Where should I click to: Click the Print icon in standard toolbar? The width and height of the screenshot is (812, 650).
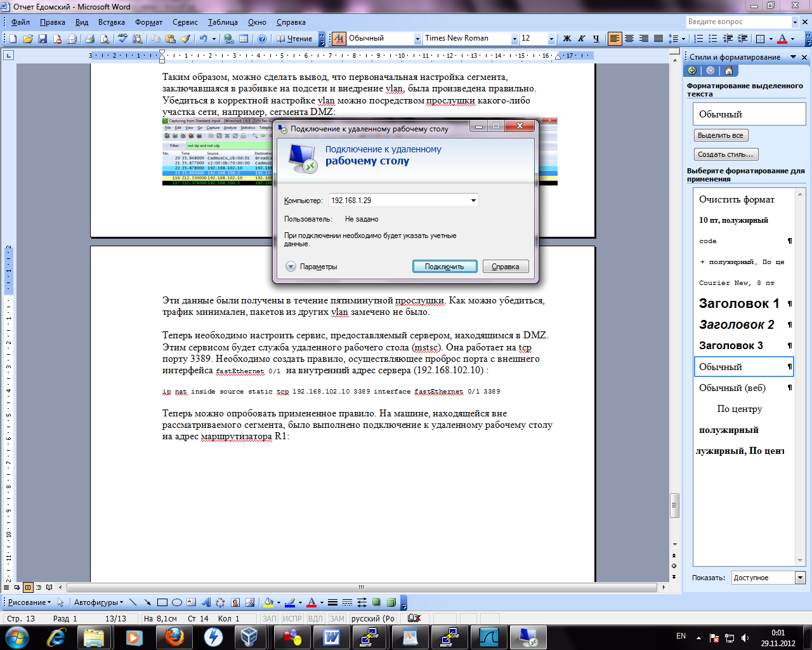tap(89, 39)
